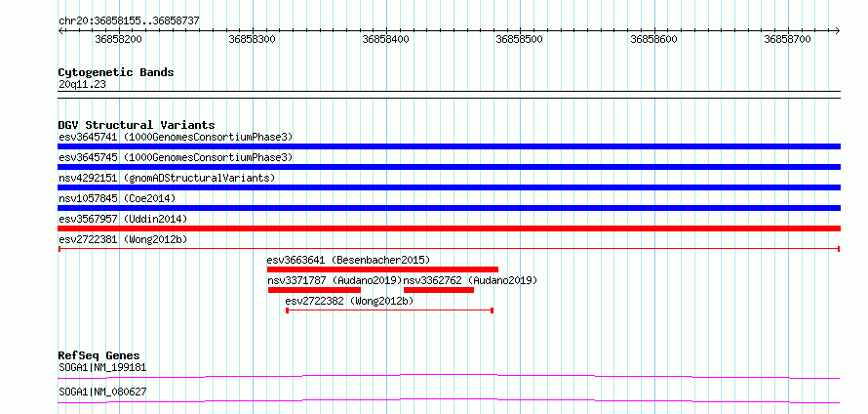Click the red bar of nsv3362762
Image resolution: width=868 pixels, height=414 pixels.
[439, 290]
